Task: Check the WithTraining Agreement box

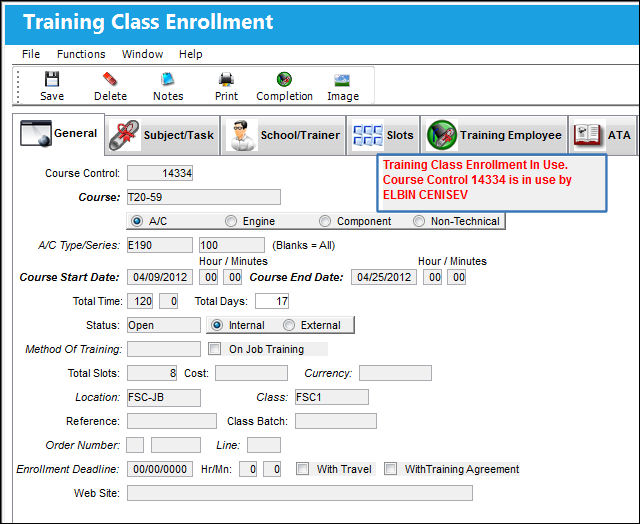Action: 391,469
